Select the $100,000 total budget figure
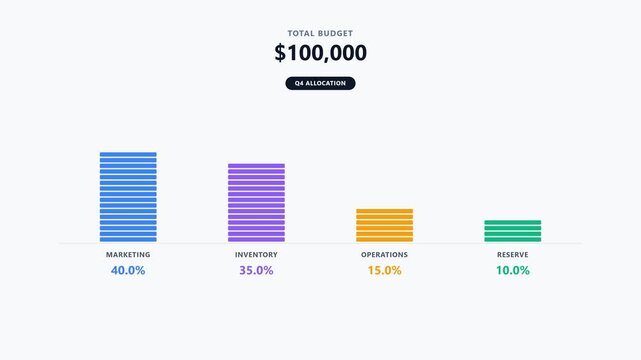This screenshot has height=360, width=641. point(320,53)
